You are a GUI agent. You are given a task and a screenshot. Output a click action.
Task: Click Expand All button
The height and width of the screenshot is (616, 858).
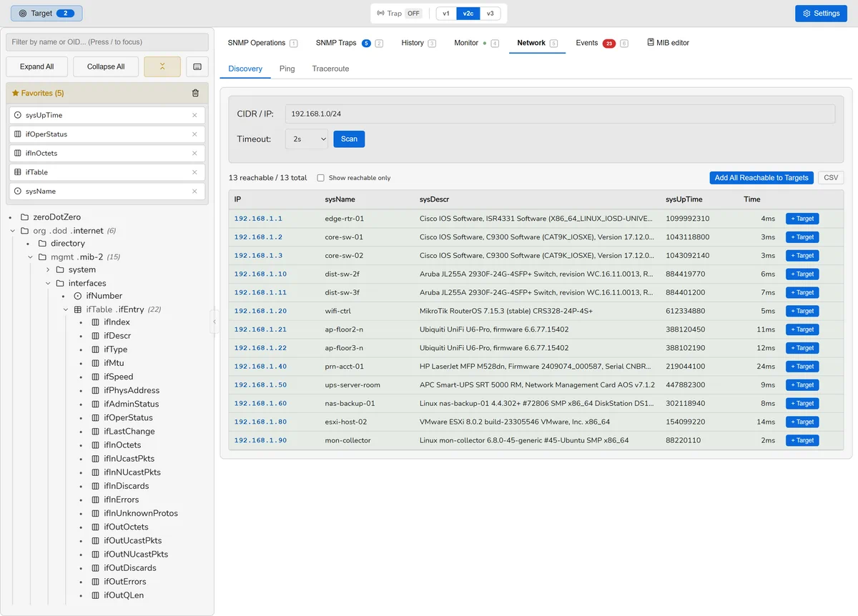click(37, 66)
